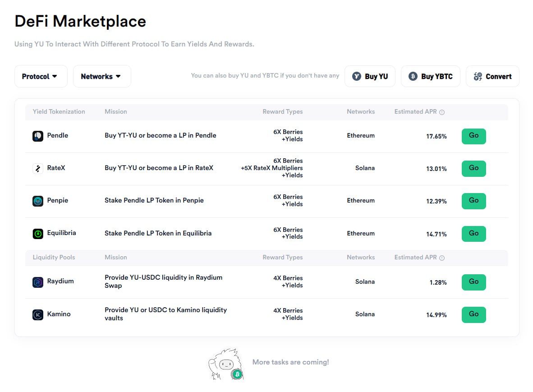This screenshot has height=392, width=533.
Task: Click mission 'Stake Pendle LP Token in Penpie'
Action: coord(154,200)
